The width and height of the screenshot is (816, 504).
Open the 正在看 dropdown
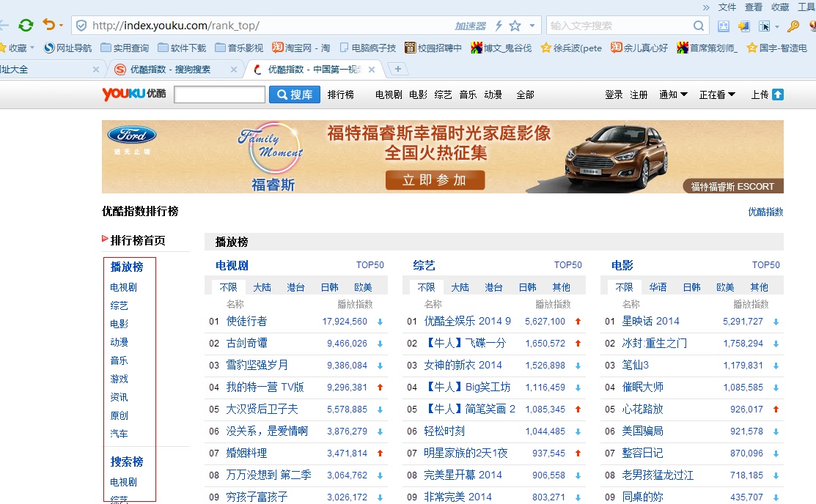tap(716, 94)
